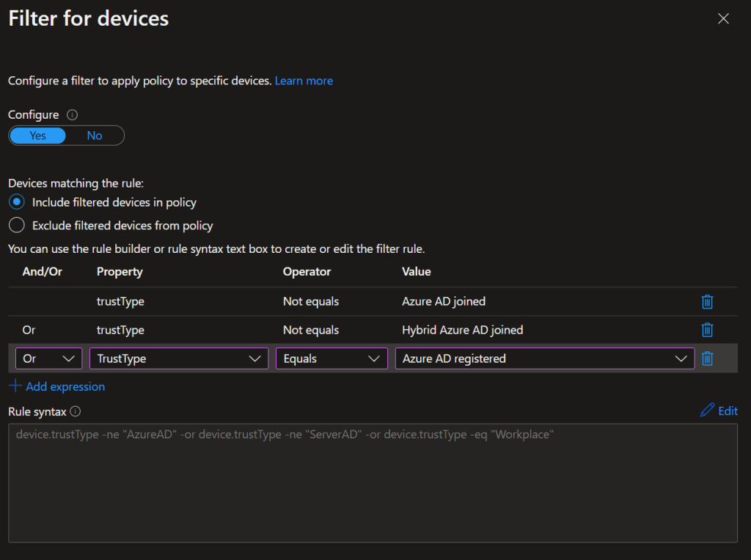Image resolution: width=751 pixels, height=560 pixels.
Task: Delete the Azure AD joined expression row
Action: pos(707,301)
